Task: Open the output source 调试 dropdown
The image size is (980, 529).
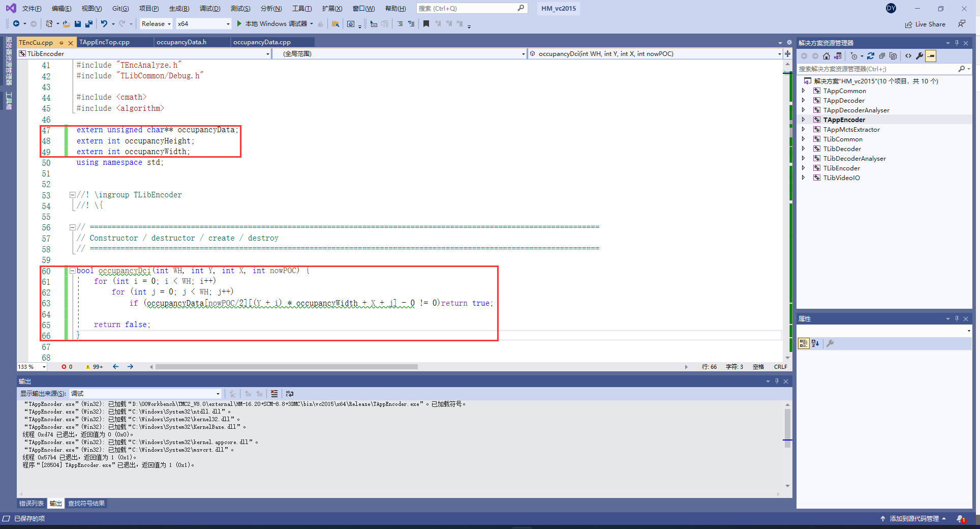Action: pyautogui.click(x=145, y=393)
